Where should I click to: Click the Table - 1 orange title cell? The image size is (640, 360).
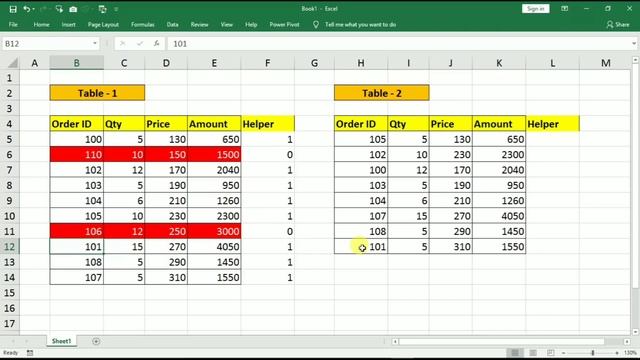point(97,93)
